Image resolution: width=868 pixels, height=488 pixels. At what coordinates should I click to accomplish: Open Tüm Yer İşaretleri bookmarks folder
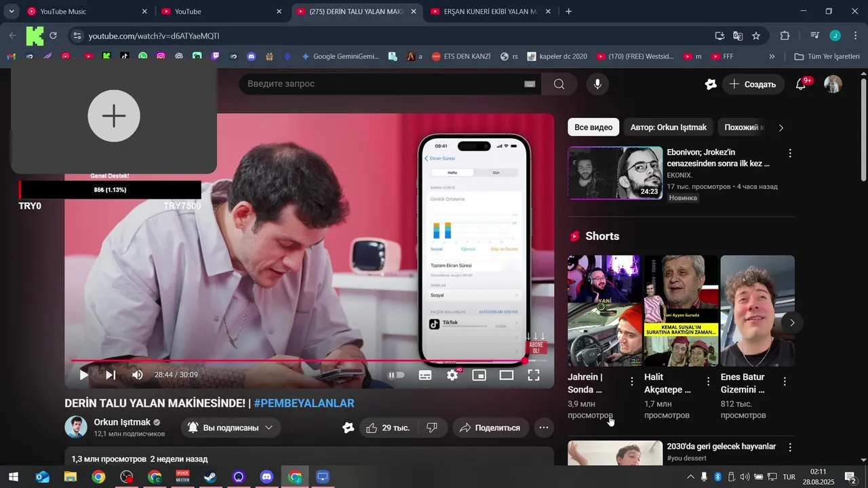[827, 57]
